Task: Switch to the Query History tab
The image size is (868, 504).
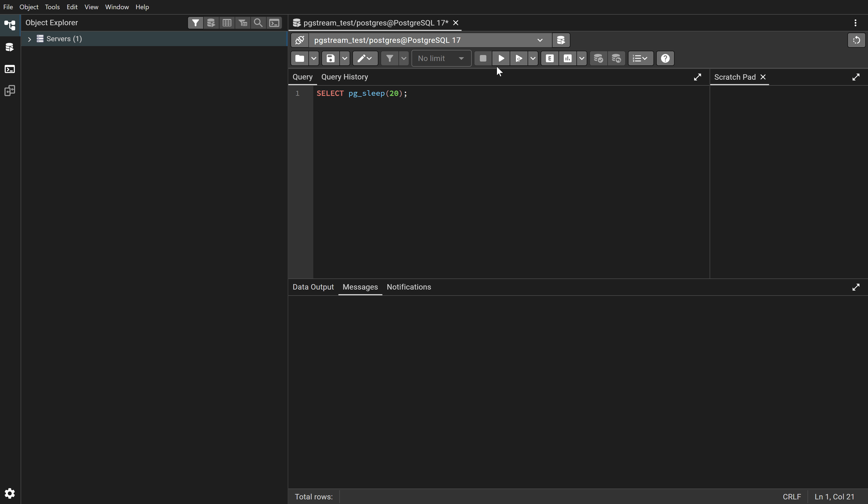Action: (344, 77)
